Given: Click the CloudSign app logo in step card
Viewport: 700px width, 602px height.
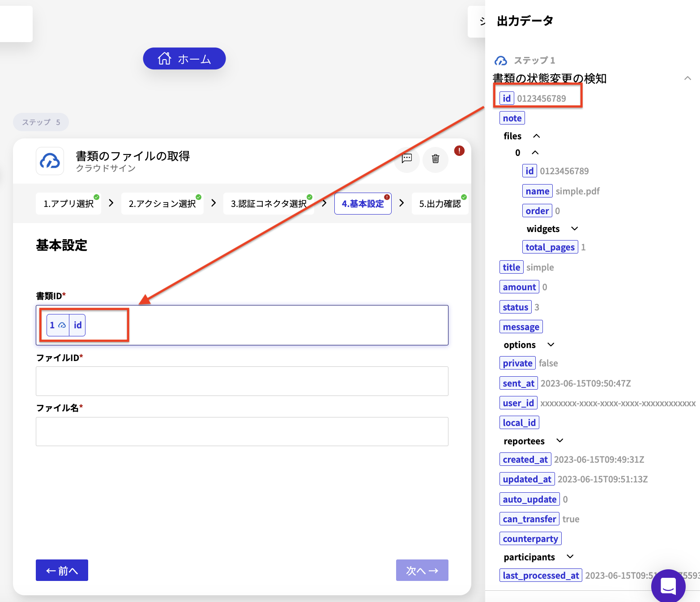Looking at the screenshot, I should click(x=50, y=161).
